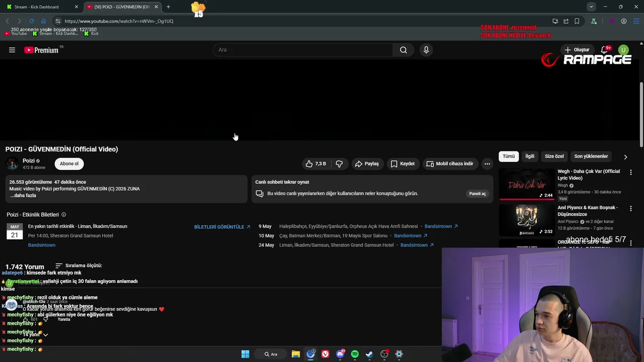Open Bandsintown link for 10 May event
Screen dimensions: 644x362
coord(411,236)
